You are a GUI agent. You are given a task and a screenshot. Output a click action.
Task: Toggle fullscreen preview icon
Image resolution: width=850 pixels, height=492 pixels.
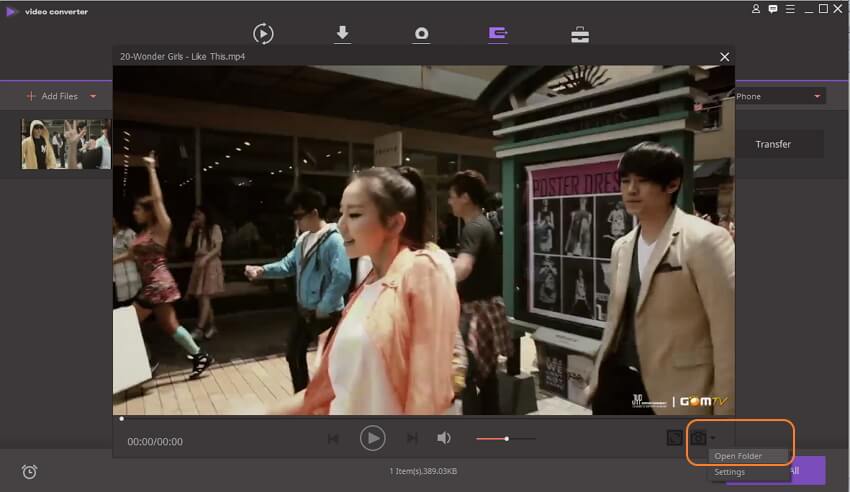point(674,437)
